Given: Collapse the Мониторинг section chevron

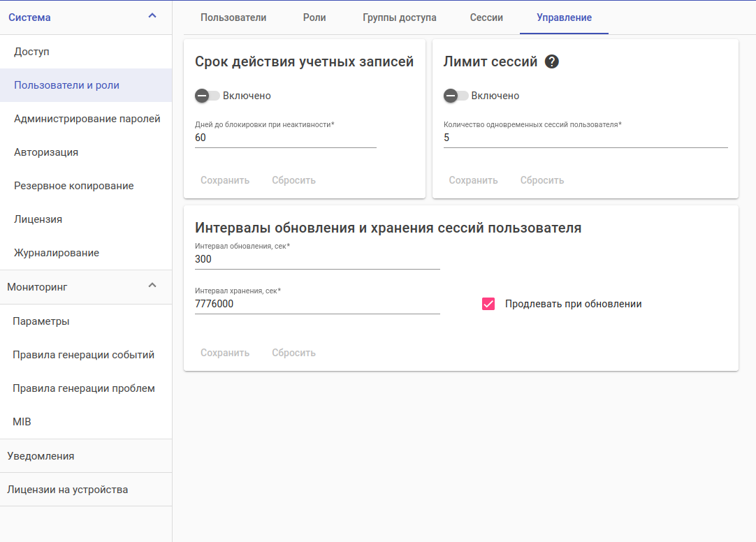Looking at the screenshot, I should pyautogui.click(x=152, y=286).
